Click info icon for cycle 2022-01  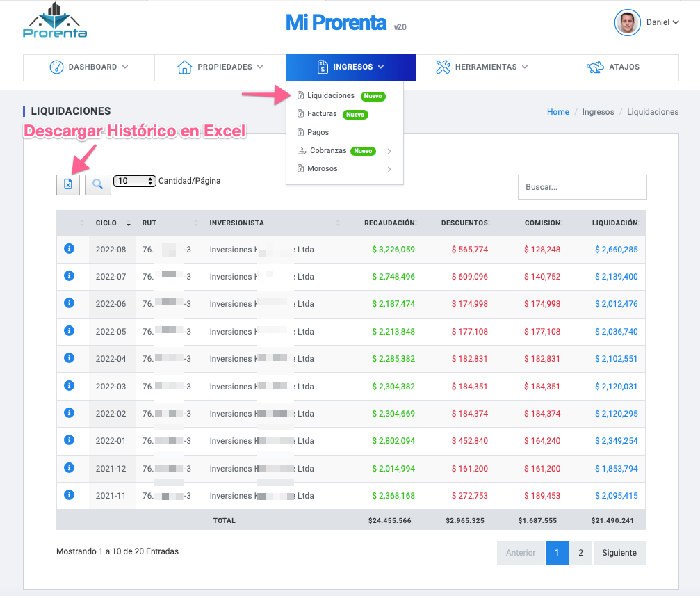(x=69, y=440)
